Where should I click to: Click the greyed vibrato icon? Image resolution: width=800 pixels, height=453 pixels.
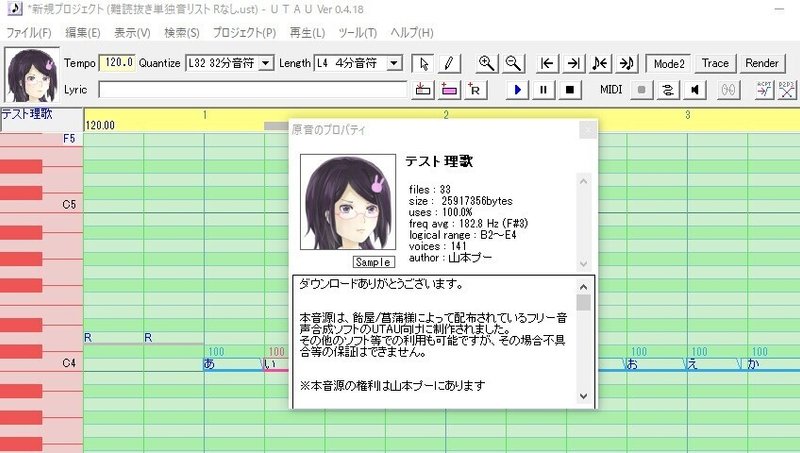pyautogui.click(x=728, y=90)
